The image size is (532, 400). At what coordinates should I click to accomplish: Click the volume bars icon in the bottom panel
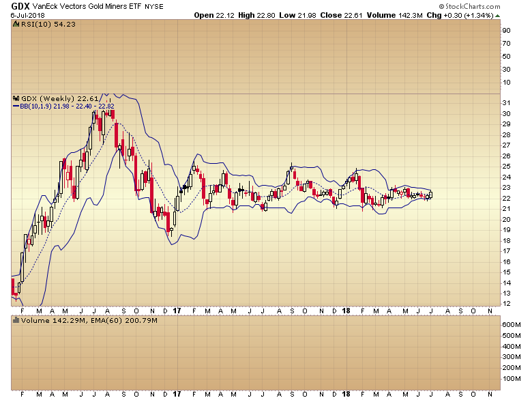16,319
